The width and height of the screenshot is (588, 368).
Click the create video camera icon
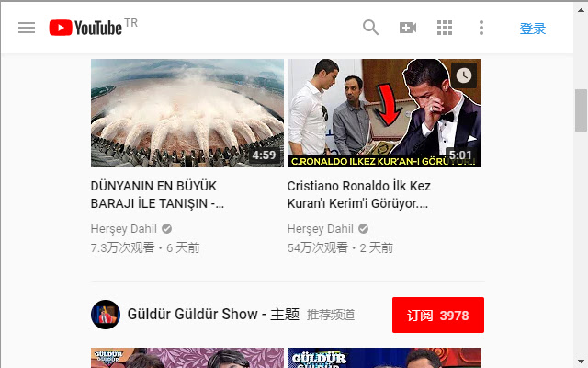(x=408, y=28)
